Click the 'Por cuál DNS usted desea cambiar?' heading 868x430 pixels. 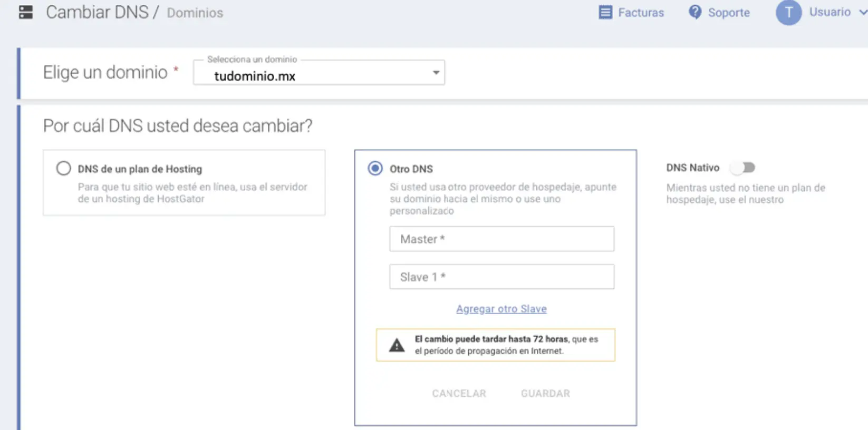pos(178,125)
